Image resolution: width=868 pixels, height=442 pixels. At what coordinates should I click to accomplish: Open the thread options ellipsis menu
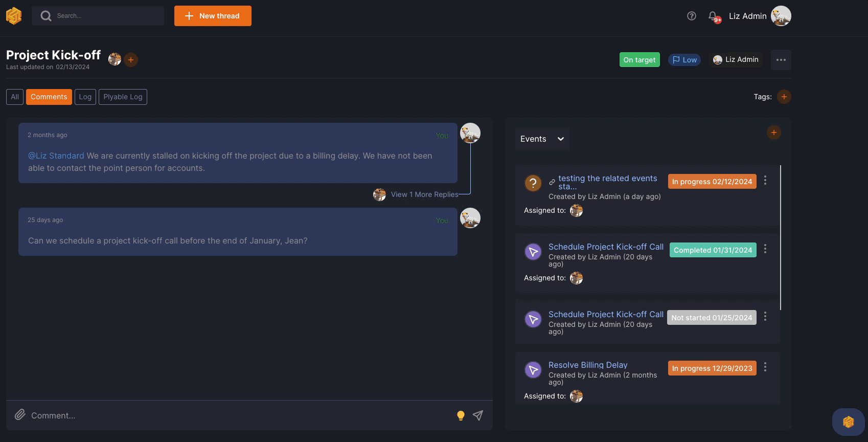(x=781, y=60)
